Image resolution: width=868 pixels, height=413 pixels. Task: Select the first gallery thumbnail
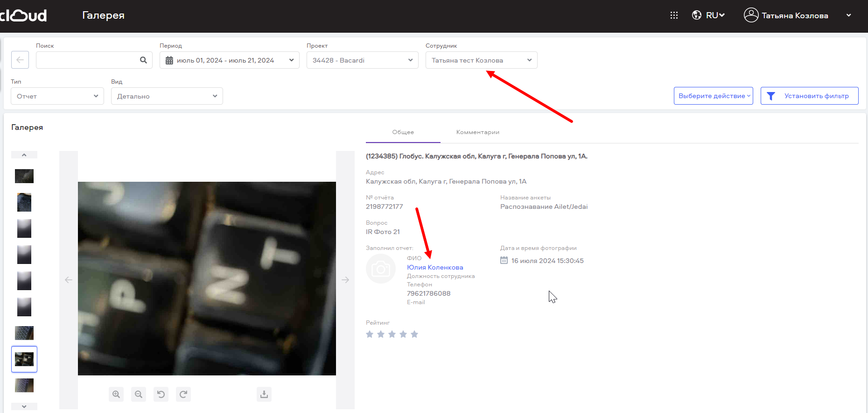point(24,176)
